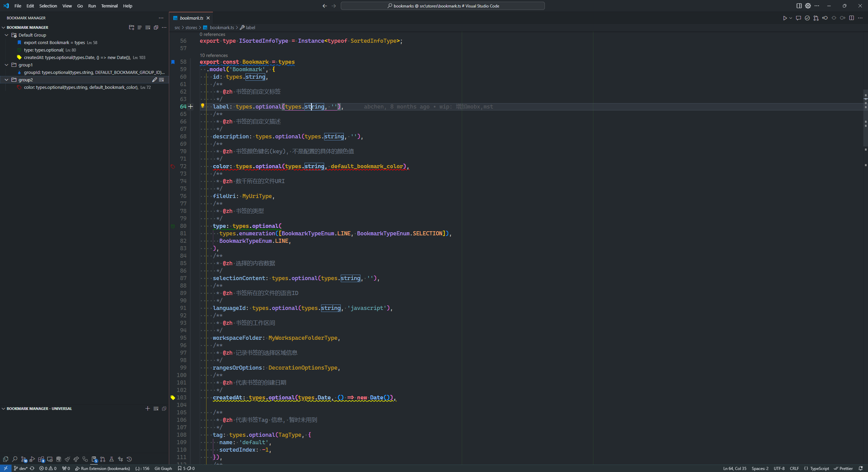Click the command center search box

442,6
